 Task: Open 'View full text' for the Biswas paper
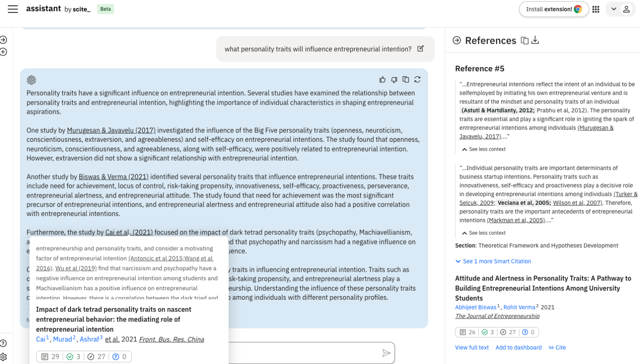tap(472, 347)
